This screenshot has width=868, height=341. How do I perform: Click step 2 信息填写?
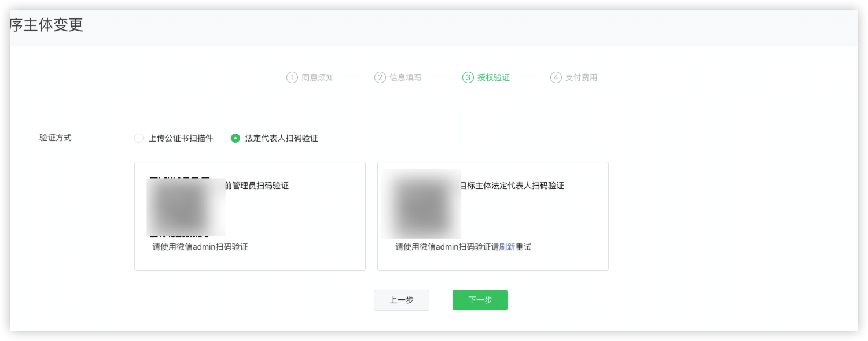398,77
